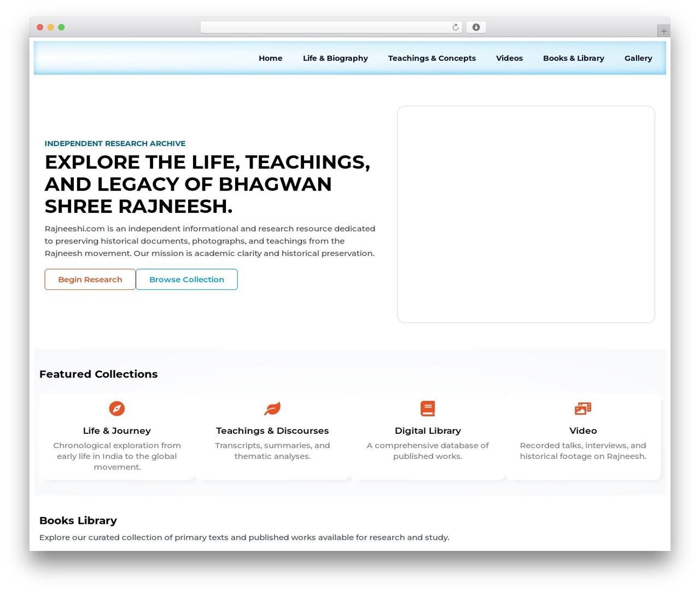The height and width of the screenshot is (593, 700).
Task: Click the red close window button
Action: click(40, 27)
